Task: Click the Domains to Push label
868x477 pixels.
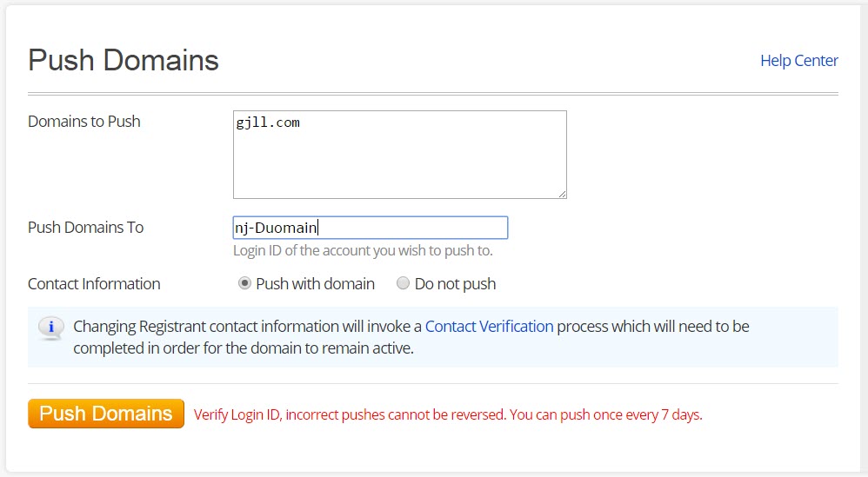Action: pos(84,122)
